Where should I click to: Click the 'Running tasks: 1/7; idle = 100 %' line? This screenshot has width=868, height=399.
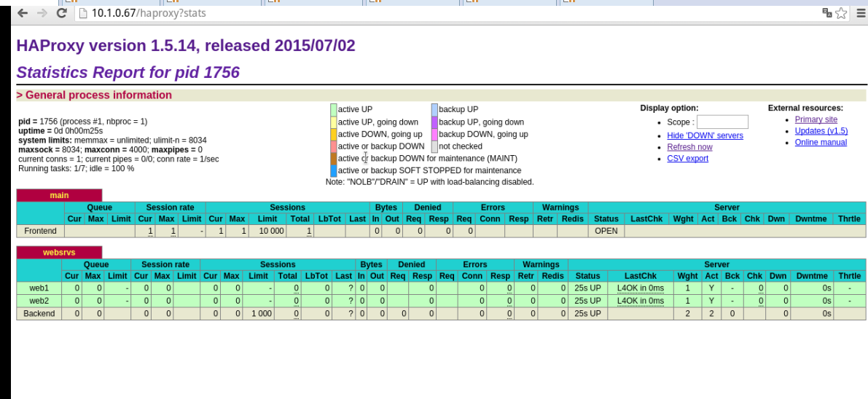[x=77, y=168]
